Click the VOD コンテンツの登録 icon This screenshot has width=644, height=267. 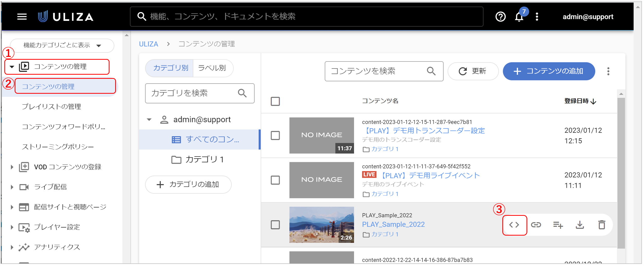coord(24,167)
